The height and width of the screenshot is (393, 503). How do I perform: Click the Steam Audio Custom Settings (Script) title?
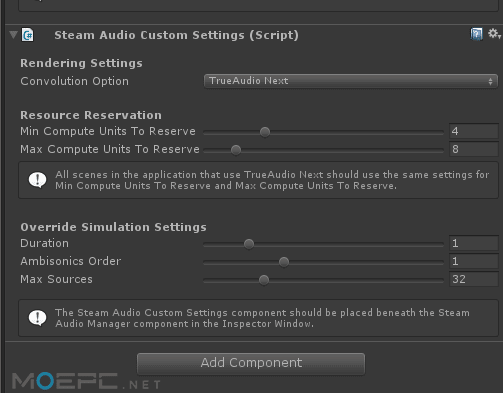(176, 35)
